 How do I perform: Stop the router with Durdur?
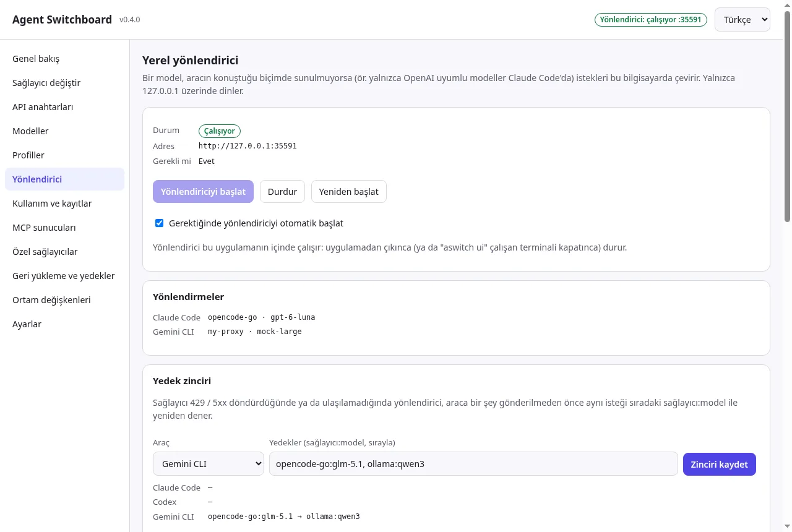point(282,192)
